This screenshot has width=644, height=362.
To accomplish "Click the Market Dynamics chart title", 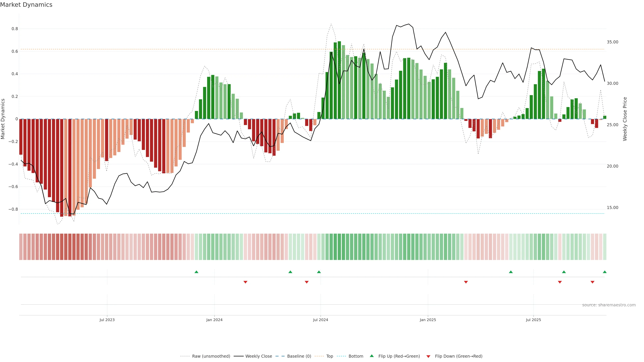I will click(x=26, y=5).
